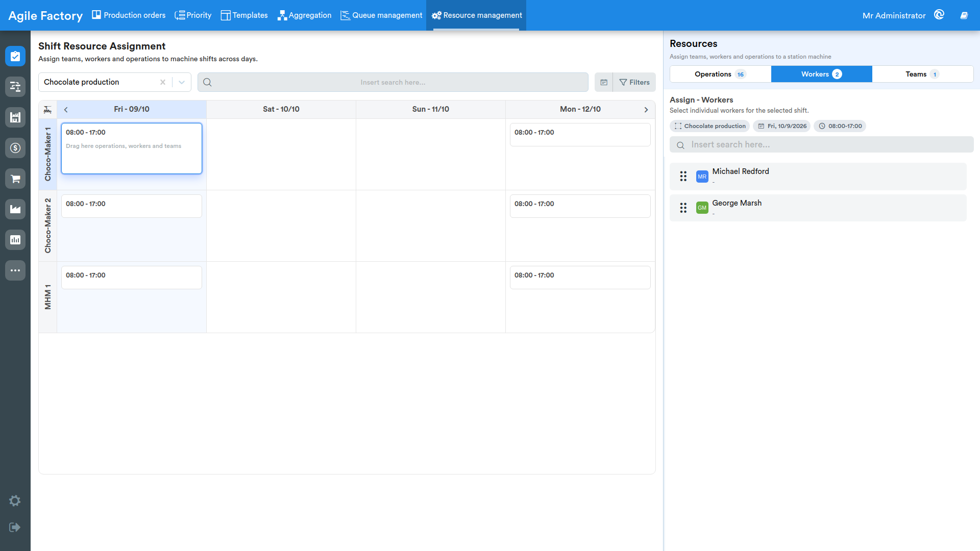Open Aggregation menu
Image resolution: width=980 pixels, height=551 pixels.
tap(304, 15)
